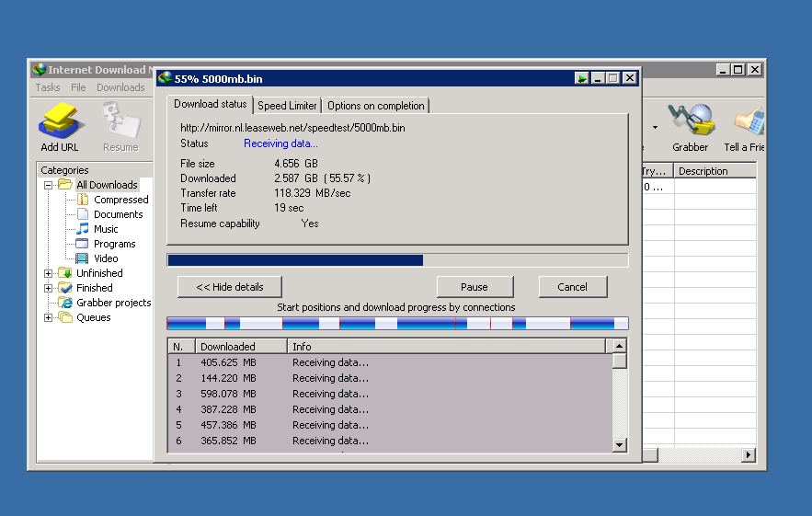Click the Hide details button
Screen dimensions: 812x516
[230, 287]
